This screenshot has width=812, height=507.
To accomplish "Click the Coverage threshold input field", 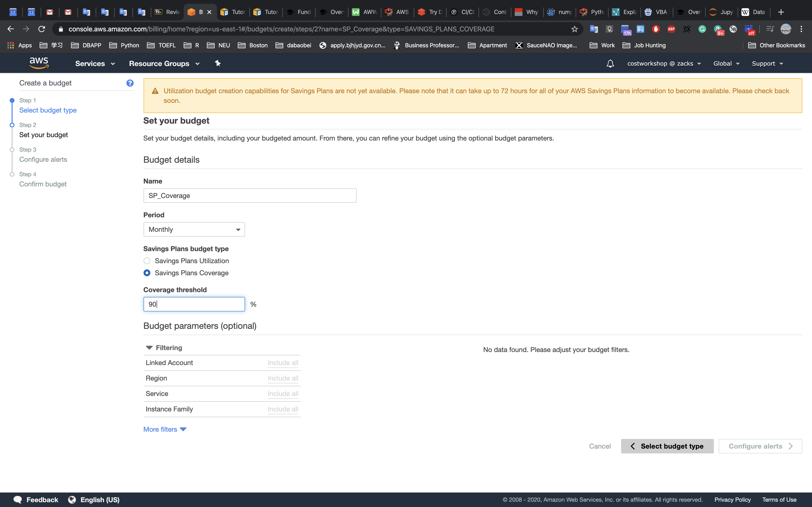I will (x=194, y=304).
